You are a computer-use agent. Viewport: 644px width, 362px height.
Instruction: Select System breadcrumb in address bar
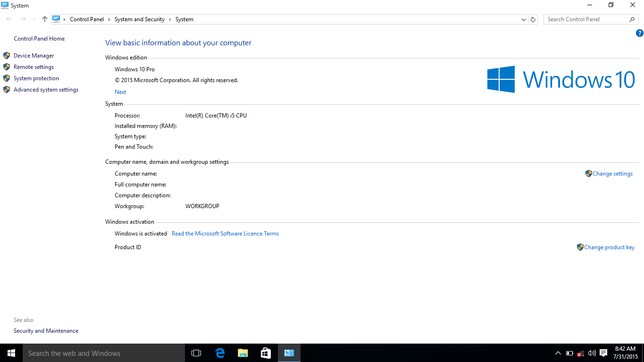click(184, 19)
